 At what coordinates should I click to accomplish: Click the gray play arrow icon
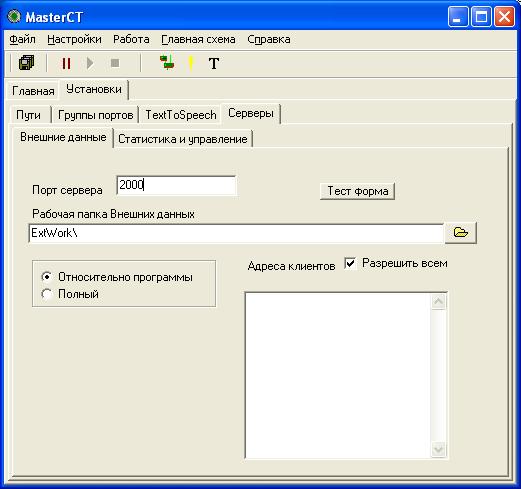90,63
